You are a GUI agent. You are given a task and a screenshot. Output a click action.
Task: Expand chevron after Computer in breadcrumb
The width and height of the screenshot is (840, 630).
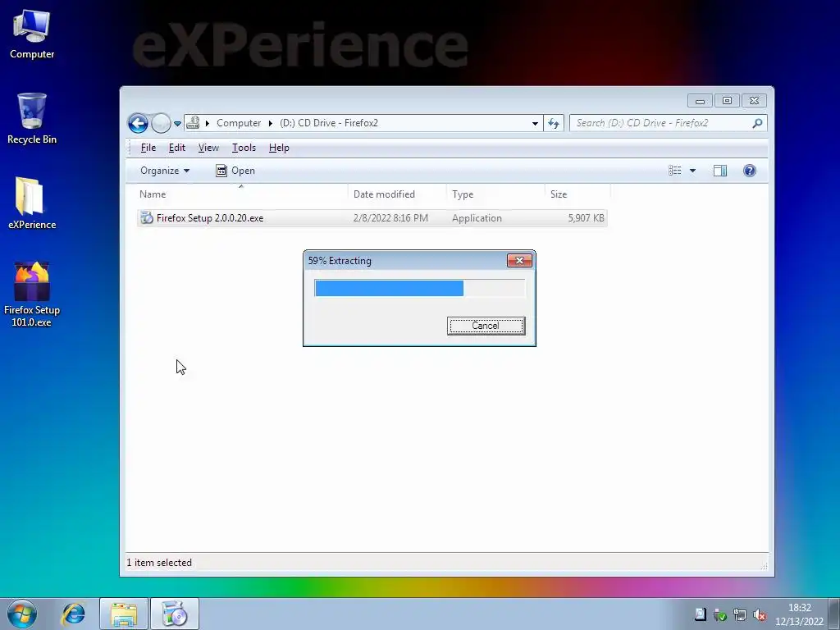(x=271, y=123)
